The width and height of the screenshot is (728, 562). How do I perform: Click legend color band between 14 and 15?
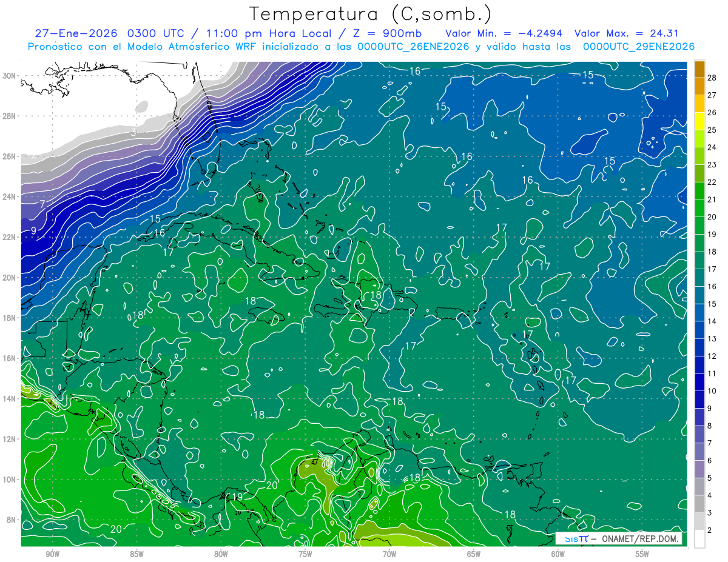click(699, 313)
